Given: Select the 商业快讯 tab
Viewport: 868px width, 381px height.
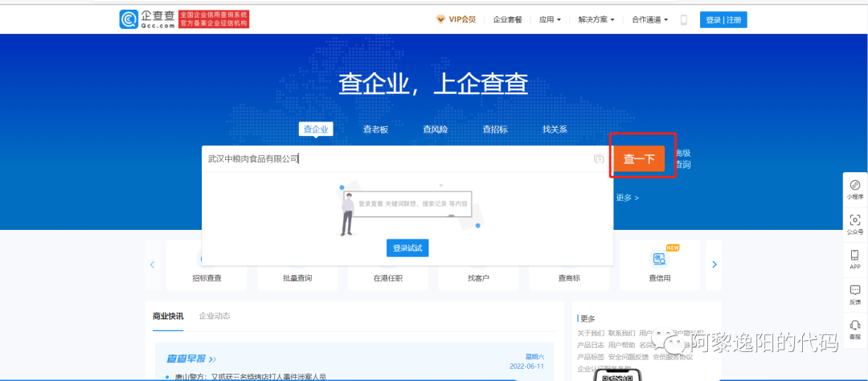Looking at the screenshot, I should point(168,316).
